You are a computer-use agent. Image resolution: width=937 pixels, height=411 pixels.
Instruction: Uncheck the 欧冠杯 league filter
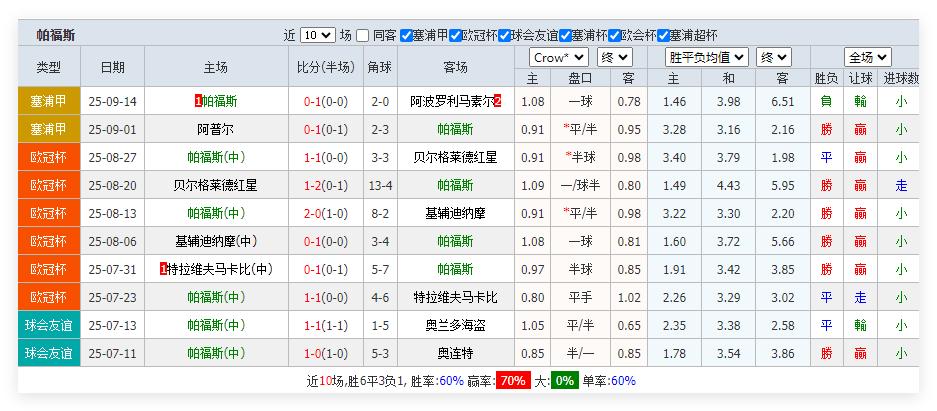(455, 35)
